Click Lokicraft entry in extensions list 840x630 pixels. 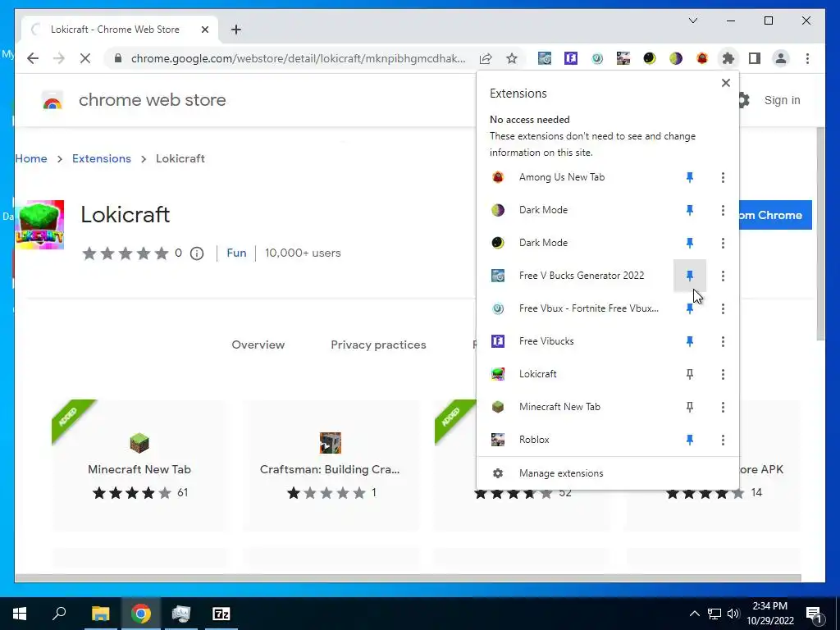[x=574, y=374]
